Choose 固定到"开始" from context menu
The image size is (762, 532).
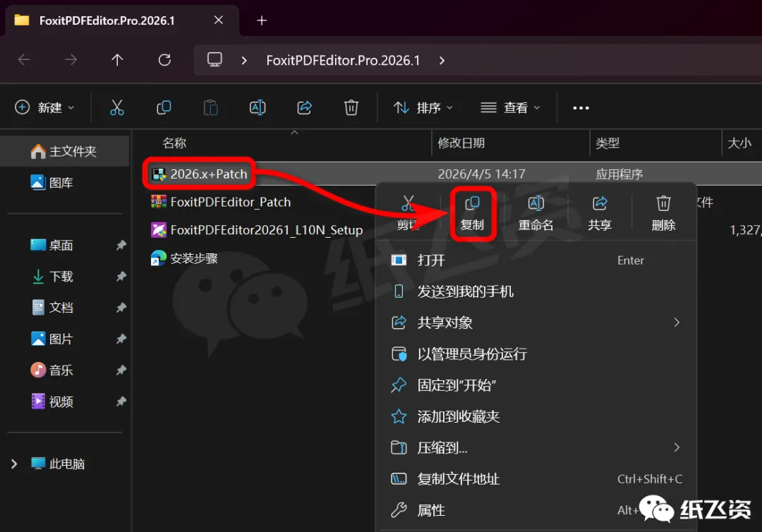pyautogui.click(x=536, y=385)
